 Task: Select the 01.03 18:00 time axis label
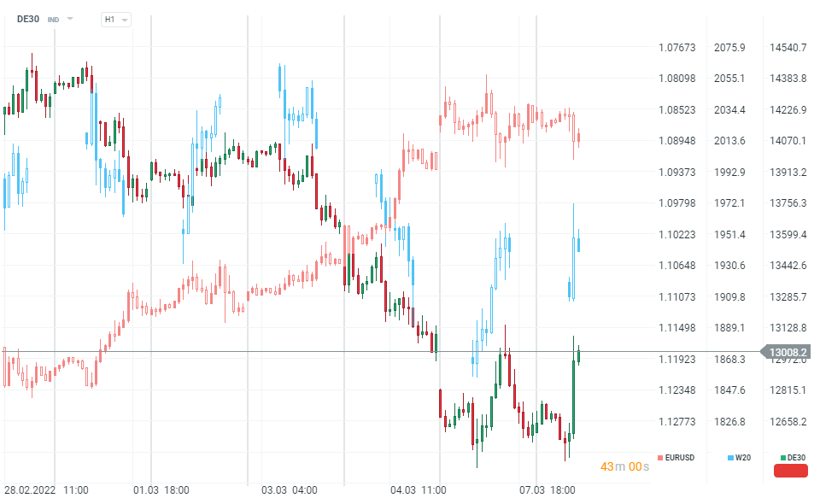[161, 490]
